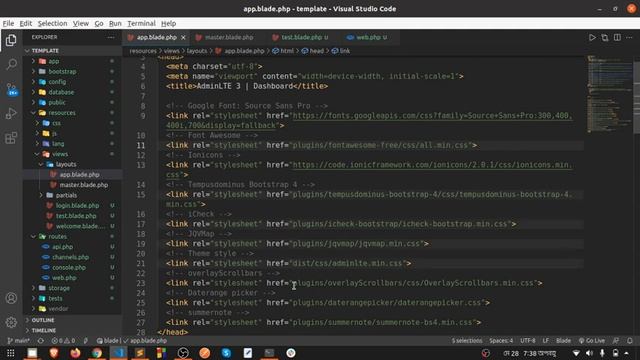Open Explorer views and more actions
Viewport: 640px width, 360px height.
point(111,37)
